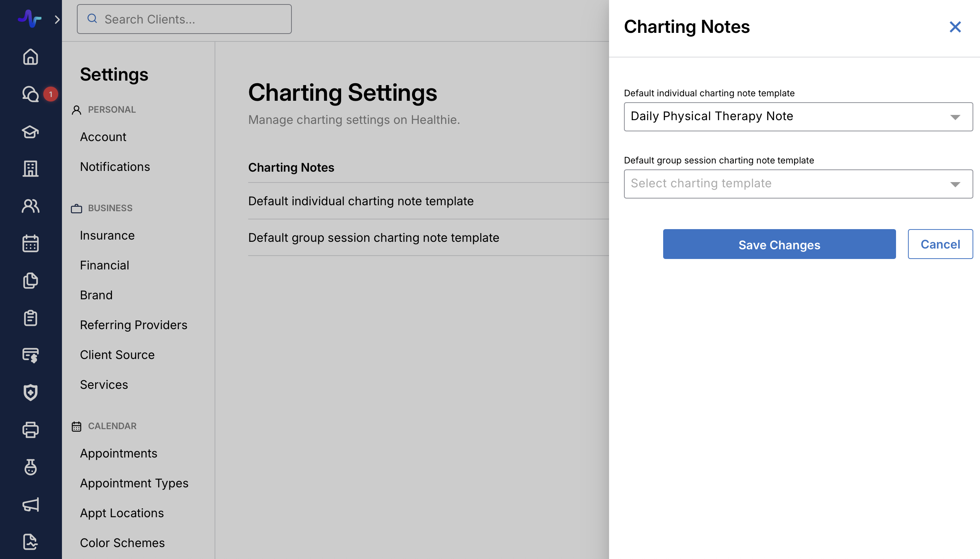Open chat messages with notification badge
980x559 pixels.
point(30,94)
